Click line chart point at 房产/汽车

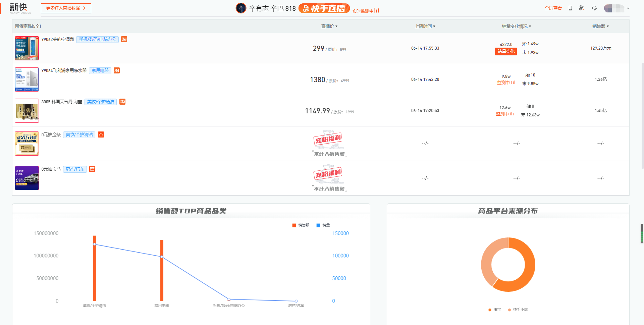296,301
